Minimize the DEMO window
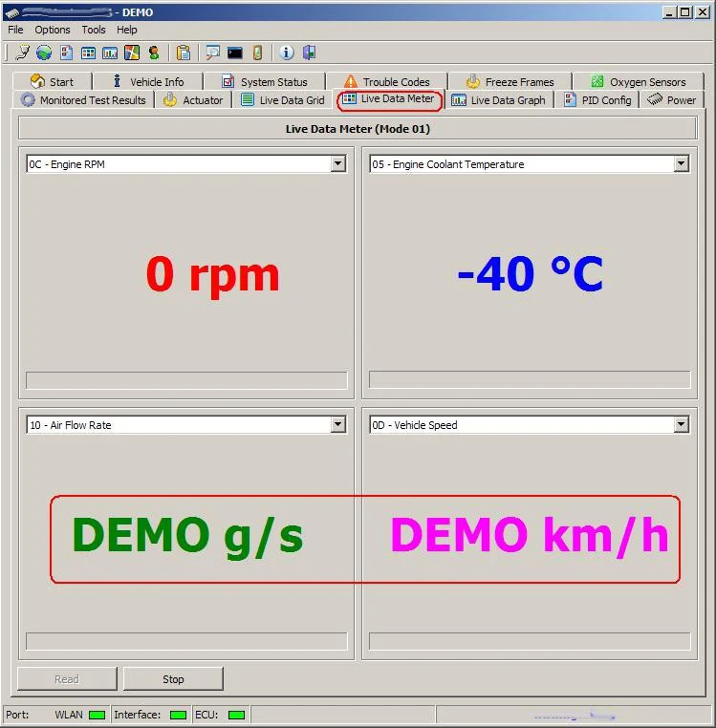Viewport: 716px width, 728px height. click(x=668, y=12)
